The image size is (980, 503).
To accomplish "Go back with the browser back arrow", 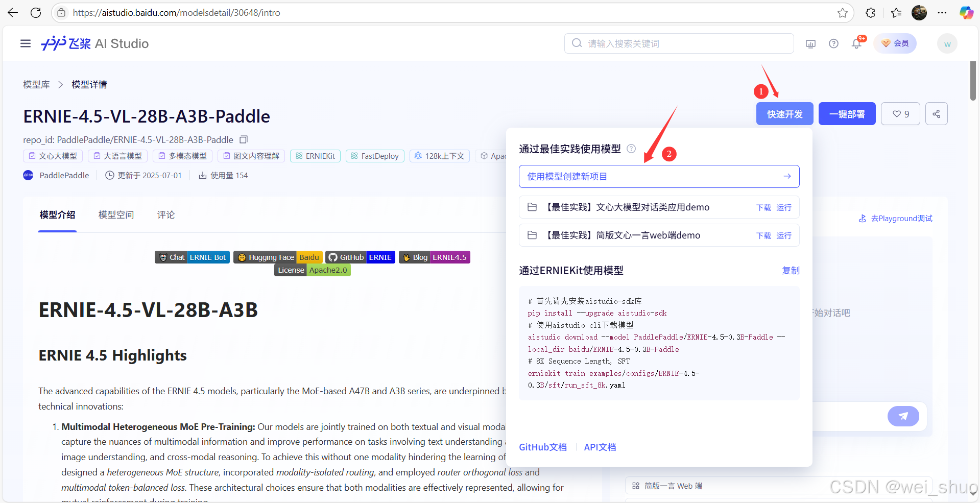I will point(13,13).
